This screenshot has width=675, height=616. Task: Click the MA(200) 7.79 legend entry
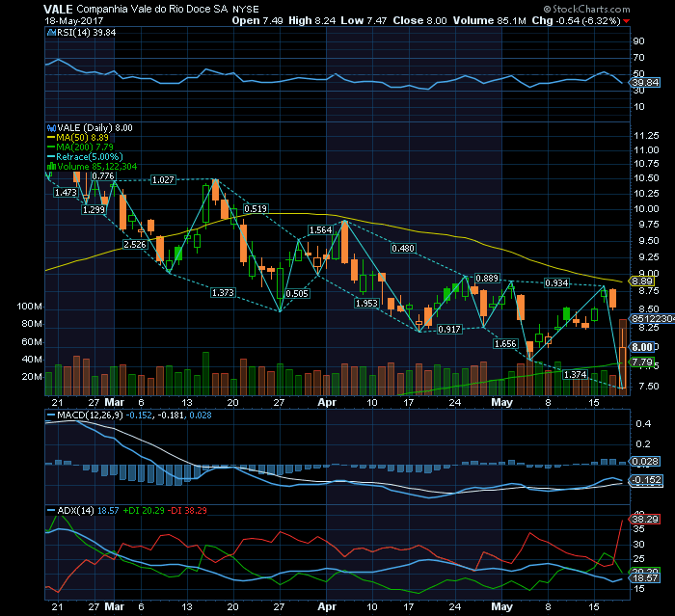tap(80, 147)
